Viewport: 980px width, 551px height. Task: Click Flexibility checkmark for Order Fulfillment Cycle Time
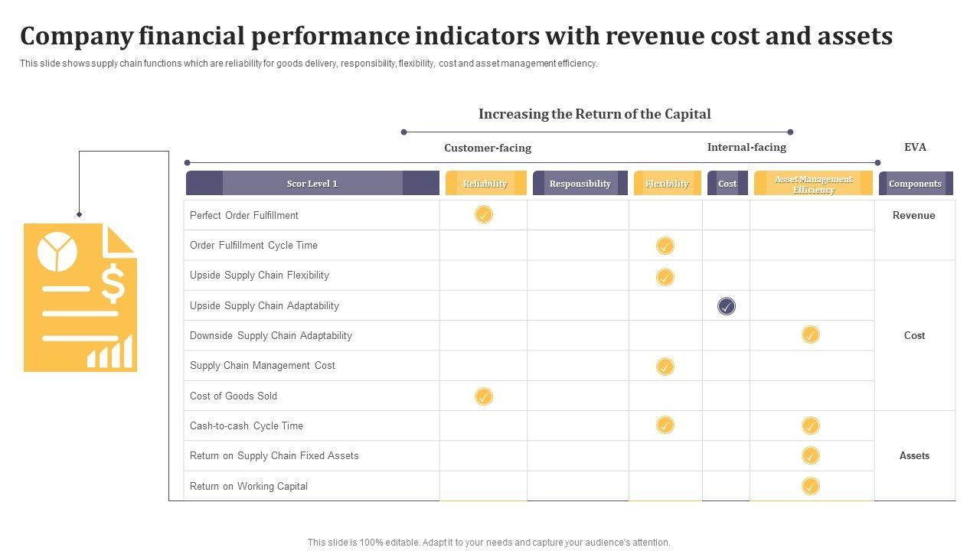click(x=665, y=246)
